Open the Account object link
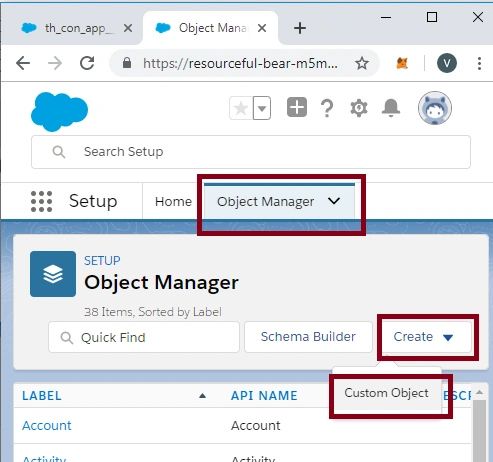The image size is (493, 462). point(47,425)
